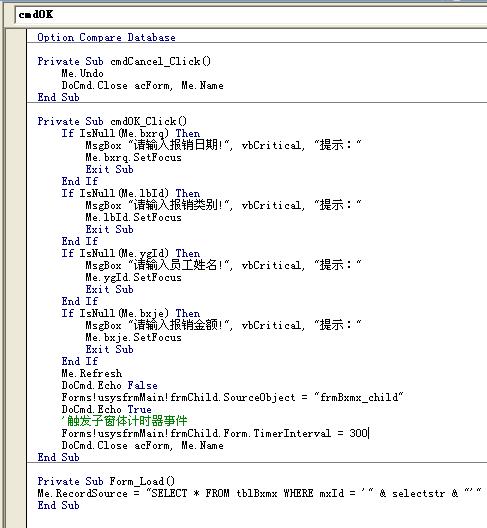Image resolution: width=487 pixels, height=528 pixels.
Task: Click the cmdOK_Click procedure declaration
Action: 112,121
